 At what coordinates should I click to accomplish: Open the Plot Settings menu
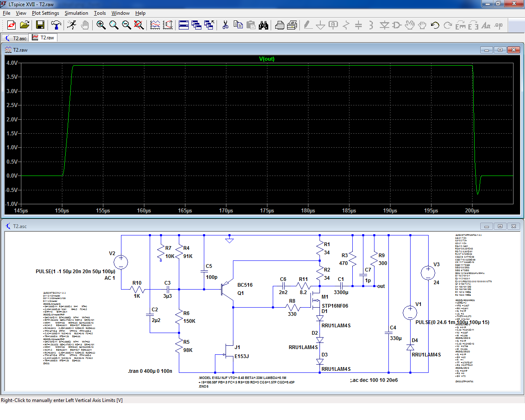(46, 13)
